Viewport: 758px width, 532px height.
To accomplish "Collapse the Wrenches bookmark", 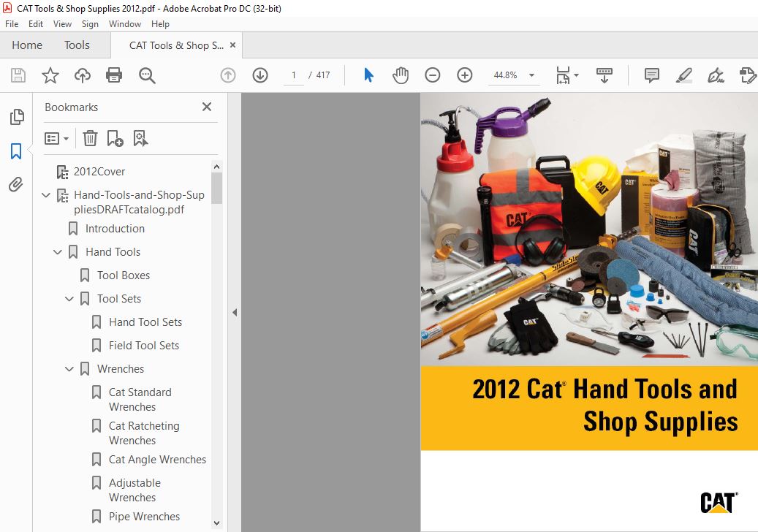I will pos(69,369).
